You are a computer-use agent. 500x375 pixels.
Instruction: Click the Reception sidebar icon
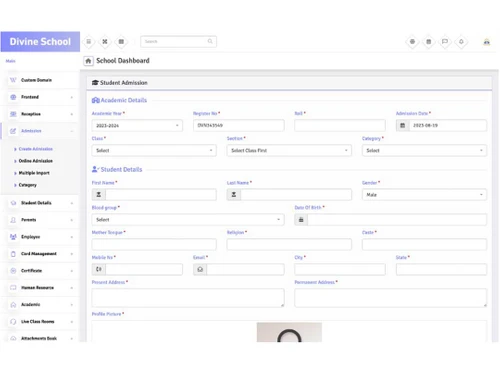click(x=13, y=114)
